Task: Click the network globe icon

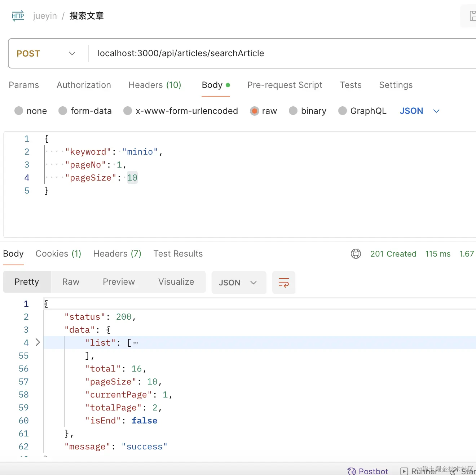Action: 356,254
